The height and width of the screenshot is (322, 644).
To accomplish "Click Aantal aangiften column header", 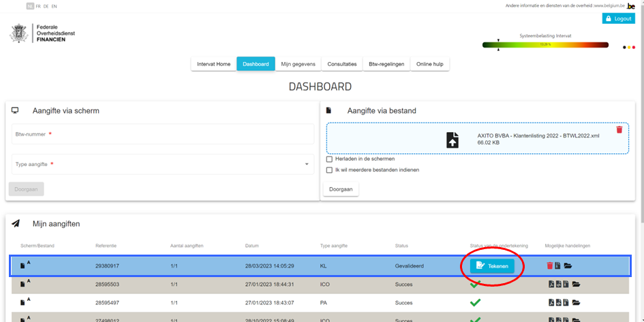I will [x=187, y=246].
